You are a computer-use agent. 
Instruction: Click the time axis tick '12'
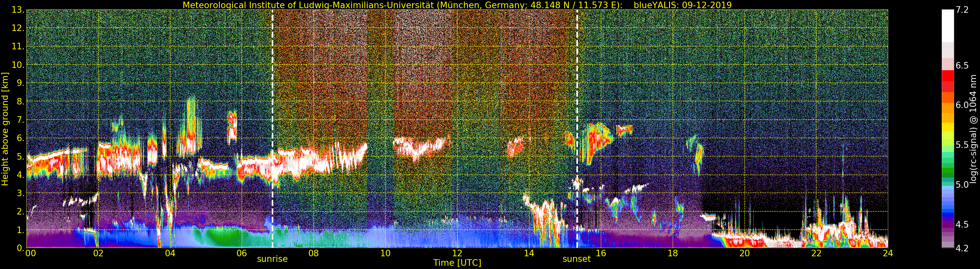click(x=457, y=253)
